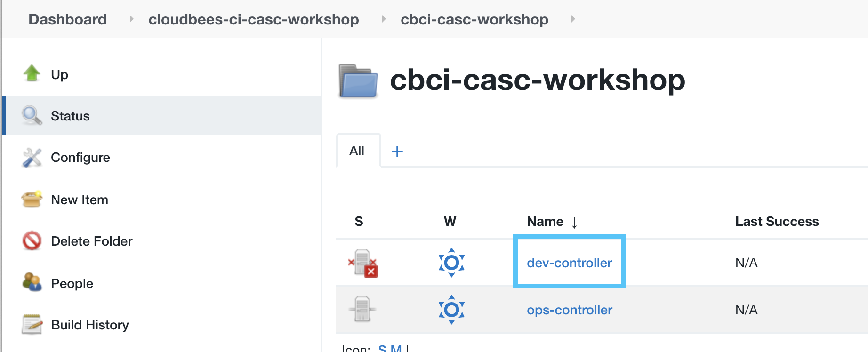Click the Configure wrench and screwdriver icon
868x352 pixels.
pos(32,158)
